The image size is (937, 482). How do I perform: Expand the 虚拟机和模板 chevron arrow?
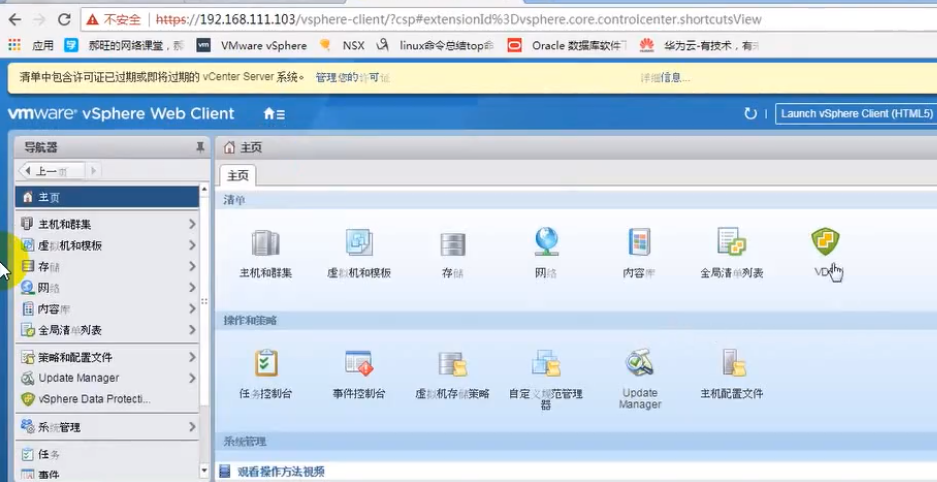[x=192, y=245]
